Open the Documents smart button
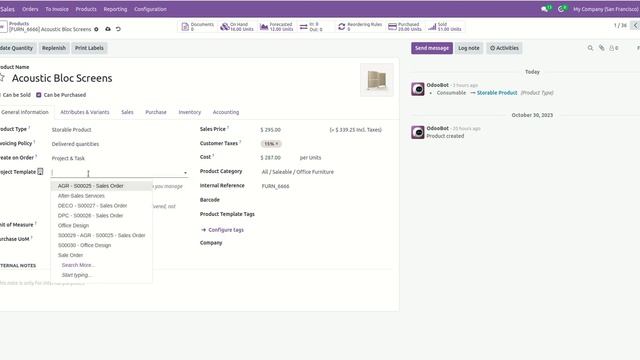This screenshot has width=640, height=360. pyautogui.click(x=198, y=27)
